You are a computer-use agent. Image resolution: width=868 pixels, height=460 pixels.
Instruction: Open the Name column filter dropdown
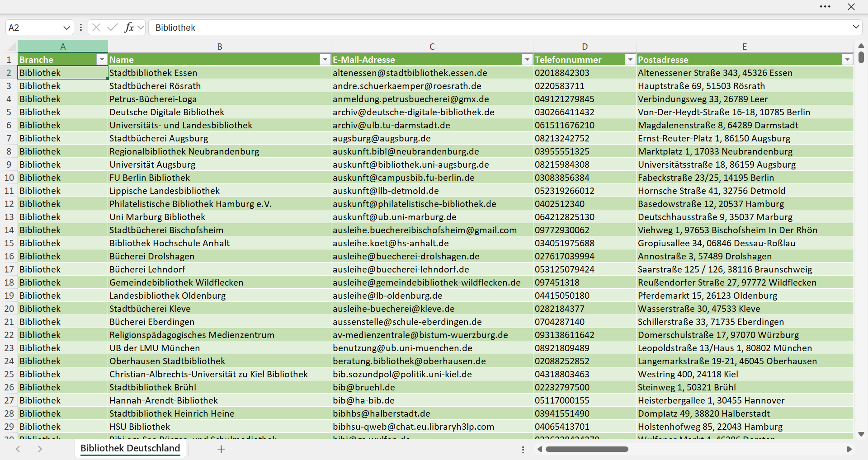pos(325,60)
